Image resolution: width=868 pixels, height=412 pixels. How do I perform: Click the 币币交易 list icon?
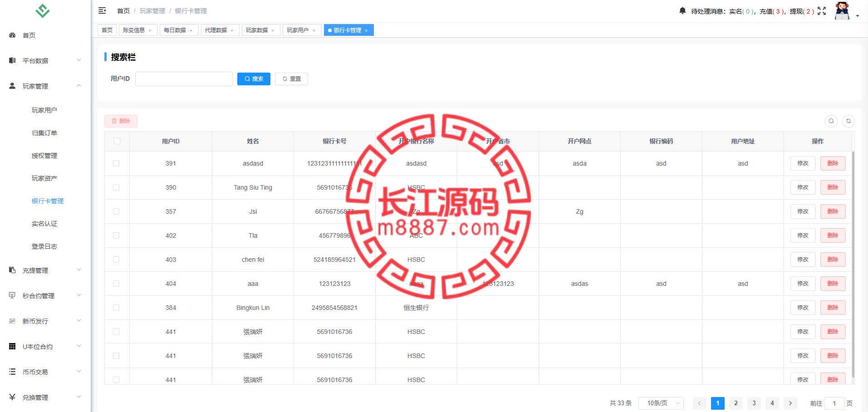12,372
